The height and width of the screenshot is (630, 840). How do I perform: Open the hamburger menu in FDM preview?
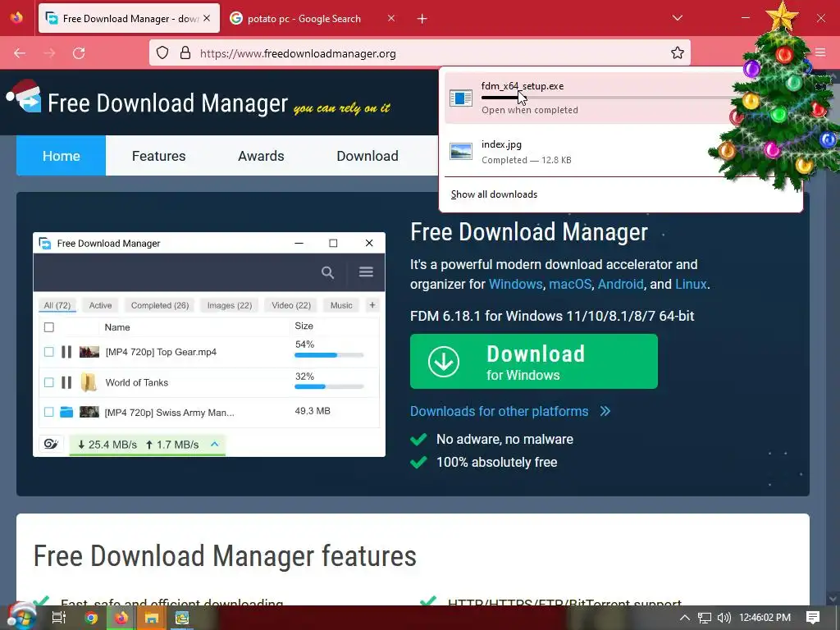pyautogui.click(x=366, y=272)
